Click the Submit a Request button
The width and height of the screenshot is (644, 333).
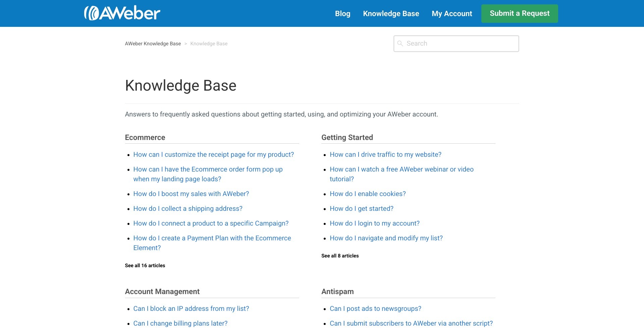520,13
